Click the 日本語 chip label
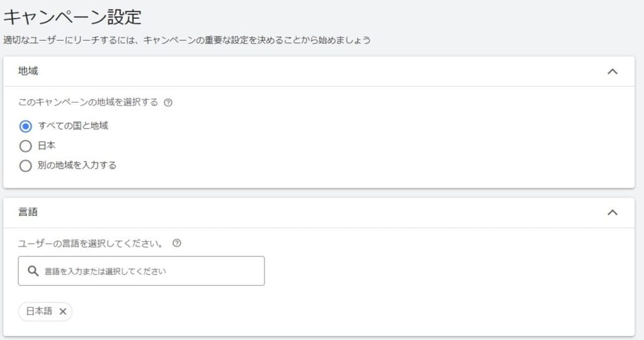This screenshot has height=340, width=644. (x=39, y=311)
